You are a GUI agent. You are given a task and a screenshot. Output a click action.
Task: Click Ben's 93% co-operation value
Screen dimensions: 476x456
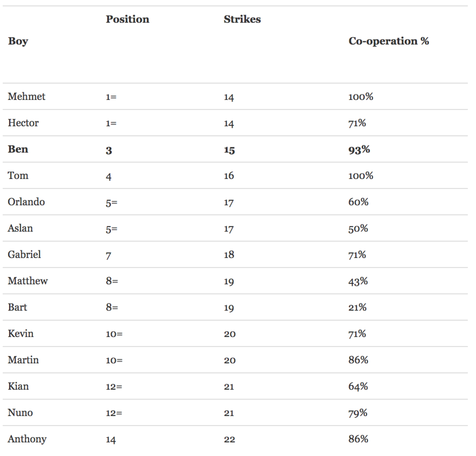pos(359,149)
